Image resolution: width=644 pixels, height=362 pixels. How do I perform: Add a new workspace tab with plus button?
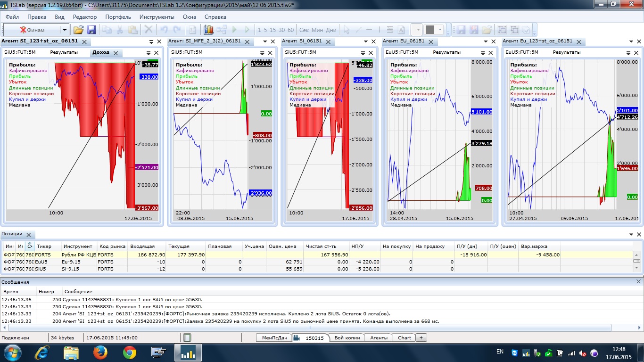pyautogui.click(x=421, y=337)
